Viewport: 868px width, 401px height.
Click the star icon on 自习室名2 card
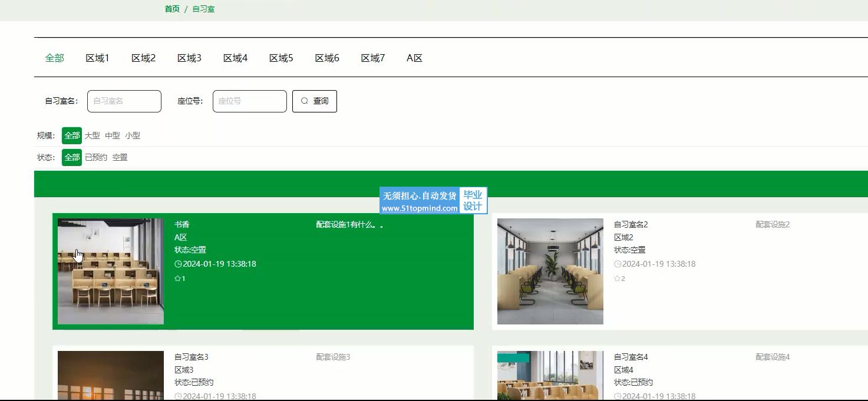(617, 279)
